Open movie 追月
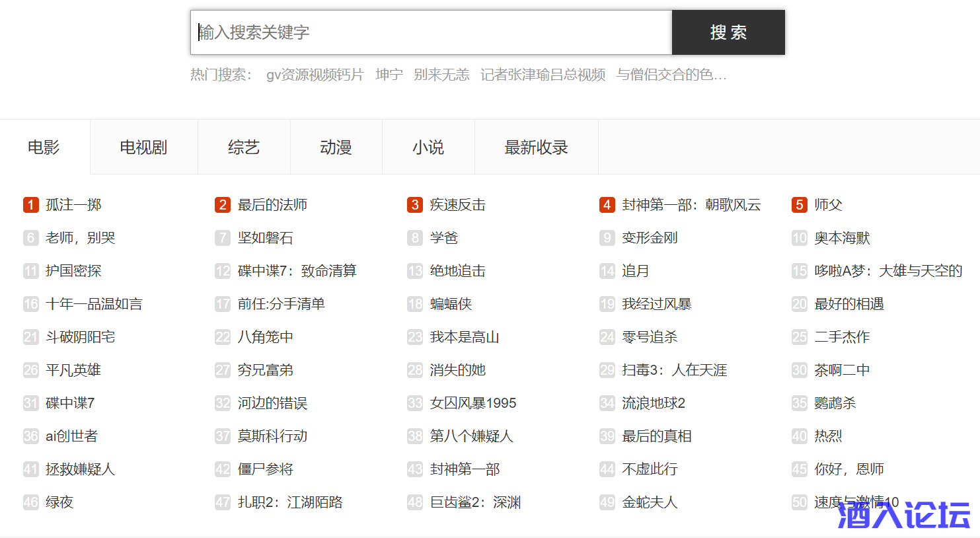This screenshot has height=538, width=980. coord(636,271)
